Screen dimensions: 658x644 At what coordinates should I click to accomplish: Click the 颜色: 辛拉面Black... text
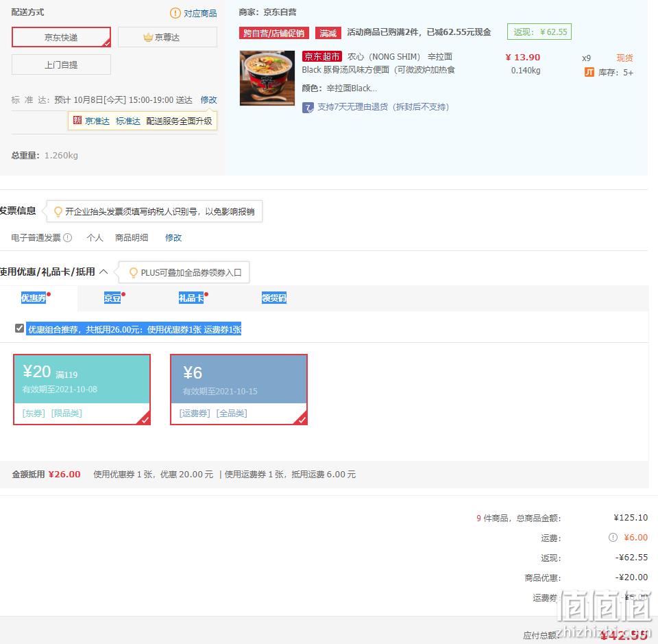click(x=339, y=88)
